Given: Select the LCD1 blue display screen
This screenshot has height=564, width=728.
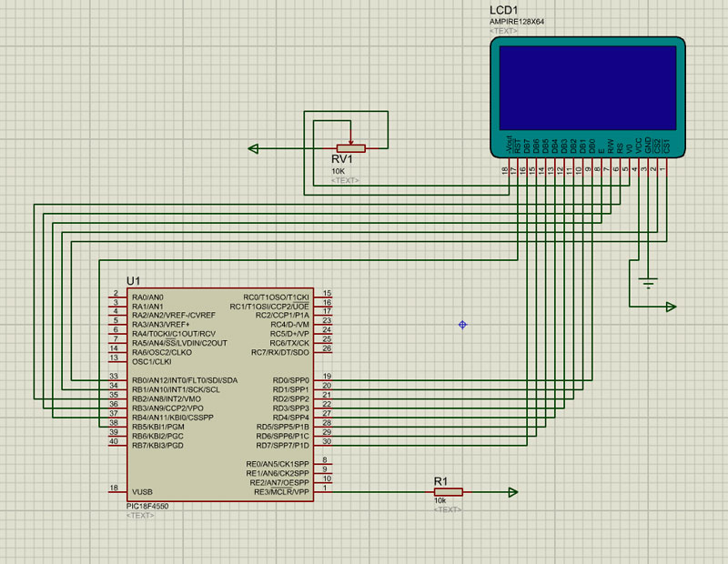Looking at the screenshot, I should coord(587,87).
